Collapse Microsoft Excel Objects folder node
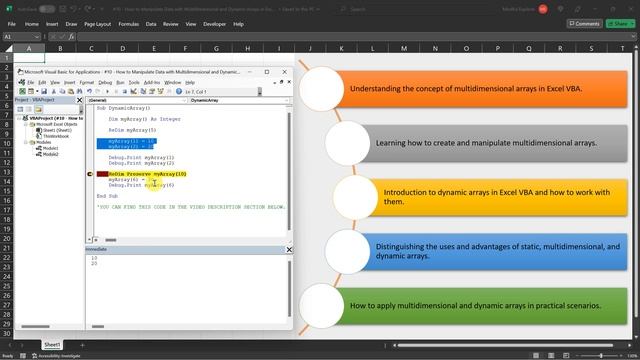This screenshot has width=640, height=360. click(x=25, y=124)
